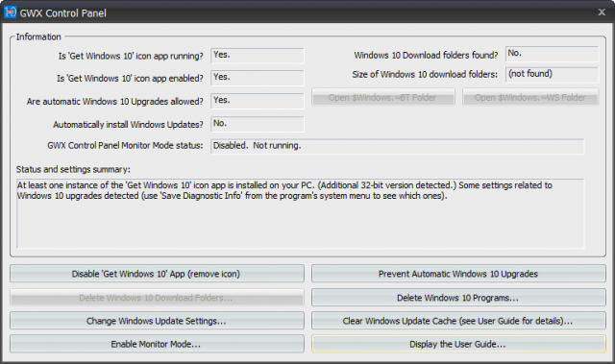The height and width of the screenshot is (364, 615).
Task: Click the download folders size field
Action: point(552,75)
